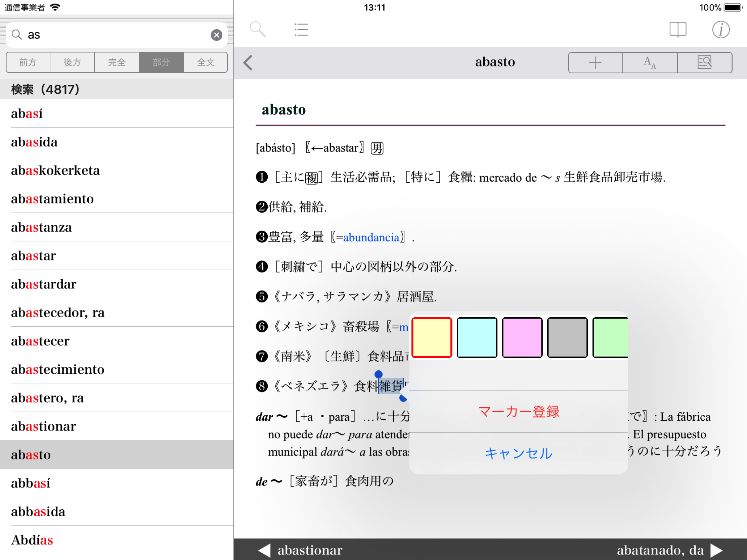Switch to 完全 search mode
The width and height of the screenshot is (747, 560).
(117, 62)
